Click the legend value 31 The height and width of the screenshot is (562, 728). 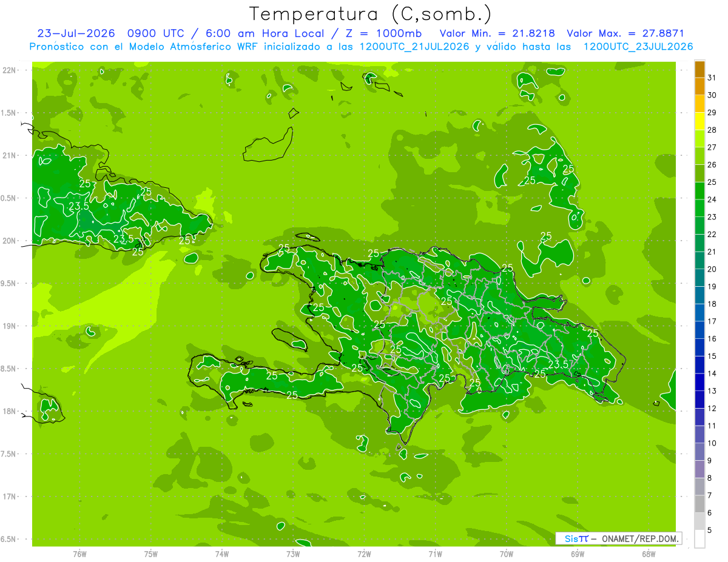(712, 78)
